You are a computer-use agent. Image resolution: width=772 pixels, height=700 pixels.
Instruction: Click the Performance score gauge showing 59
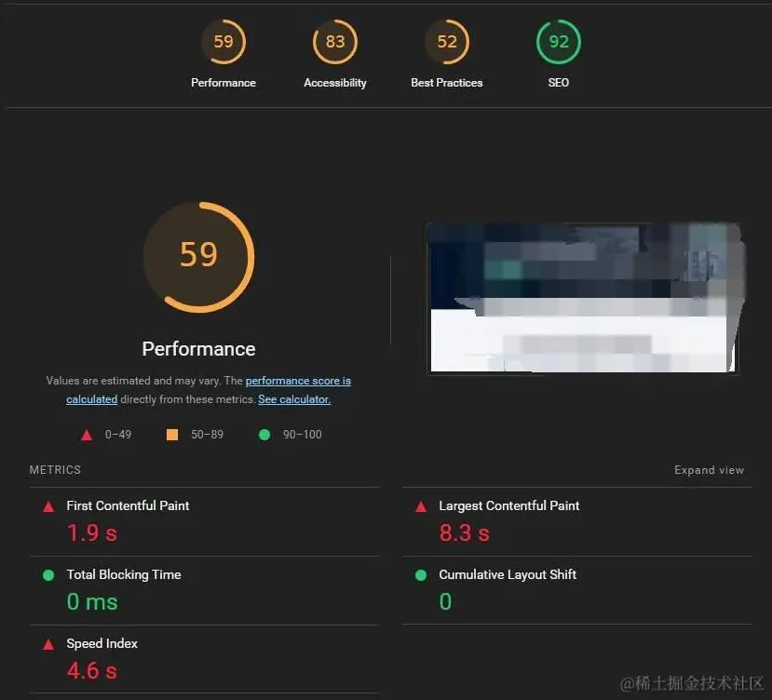(x=223, y=42)
